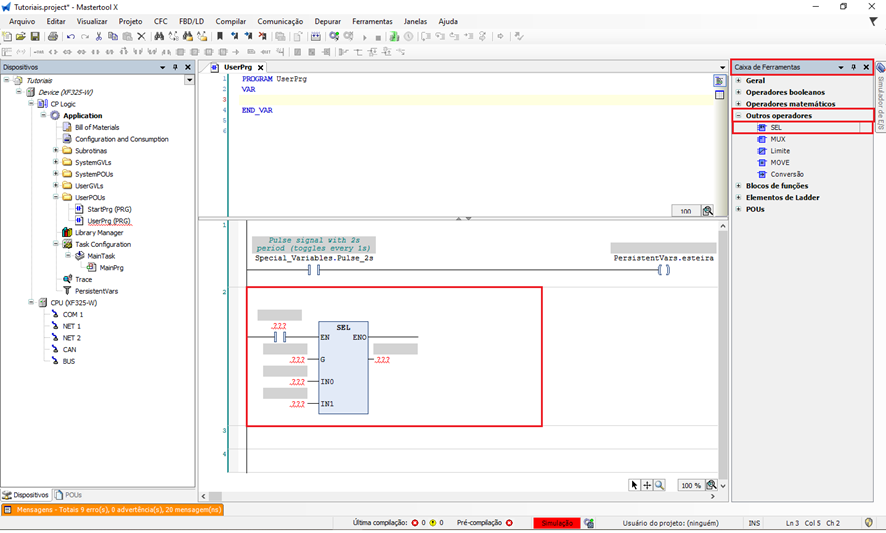This screenshot has width=886, height=533.
Task: Switch declaration editor to tabular view
Action: point(719,95)
